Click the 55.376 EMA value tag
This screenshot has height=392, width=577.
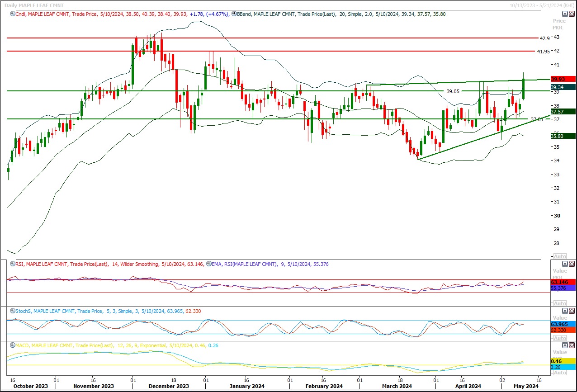[563, 288]
